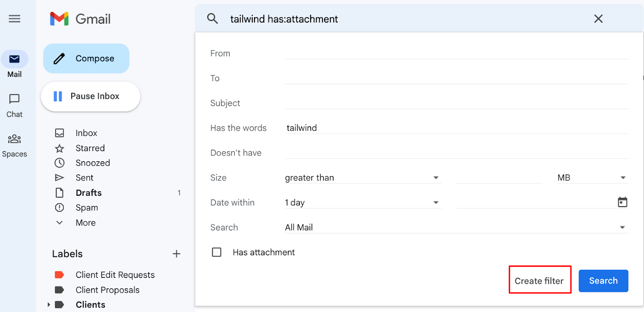Image resolution: width=644 pixels, height=312 pixels.
Task: Click the blue pause bars icon
Action: tap(58, 96)
